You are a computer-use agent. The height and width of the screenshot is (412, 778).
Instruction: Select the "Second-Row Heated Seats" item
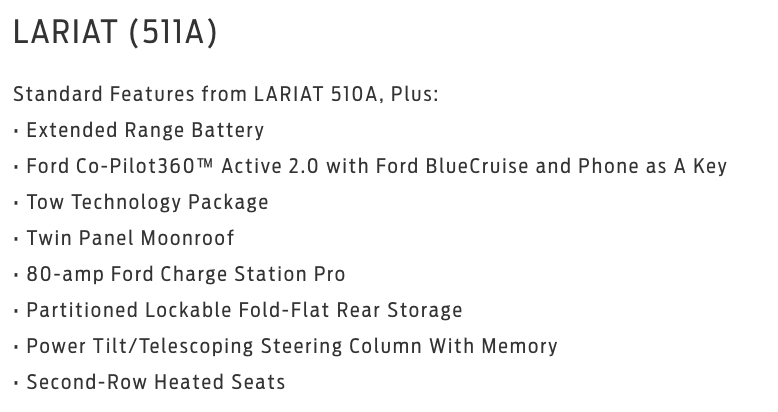tap(155, 382)
